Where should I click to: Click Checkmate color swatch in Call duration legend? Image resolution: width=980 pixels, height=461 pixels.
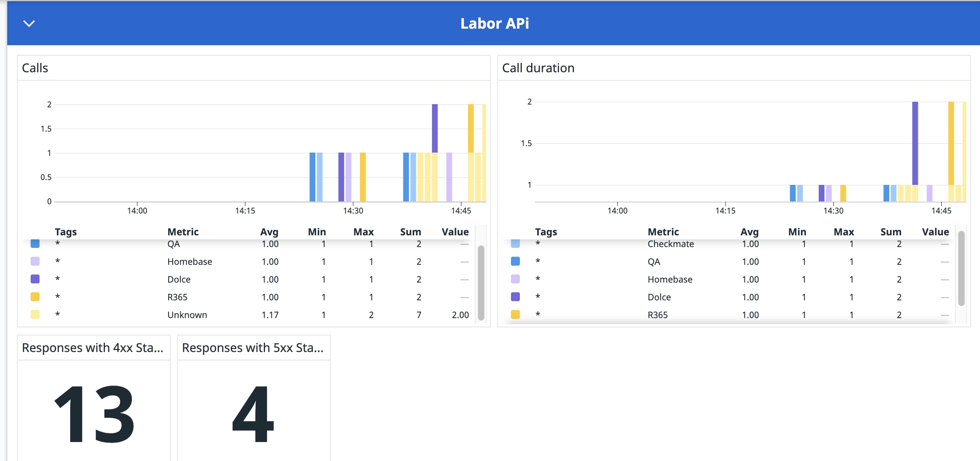pos(515,243)
